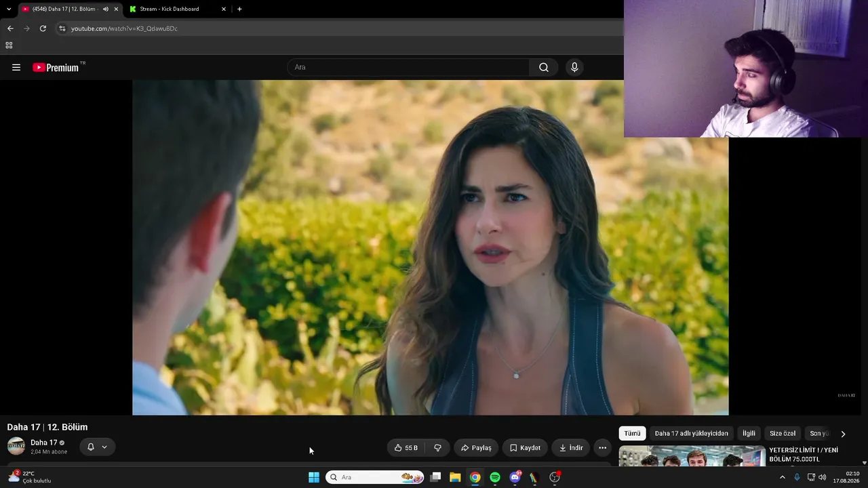Select the Size özel filter chip
Viewport: 868px width, 488px height.
tap(783, 433)
